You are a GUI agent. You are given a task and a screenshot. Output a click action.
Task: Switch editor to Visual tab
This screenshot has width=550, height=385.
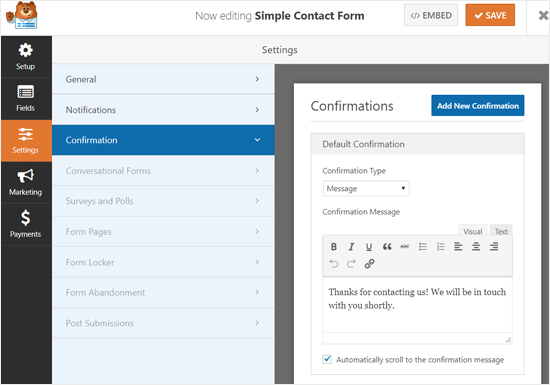point(472,231)
